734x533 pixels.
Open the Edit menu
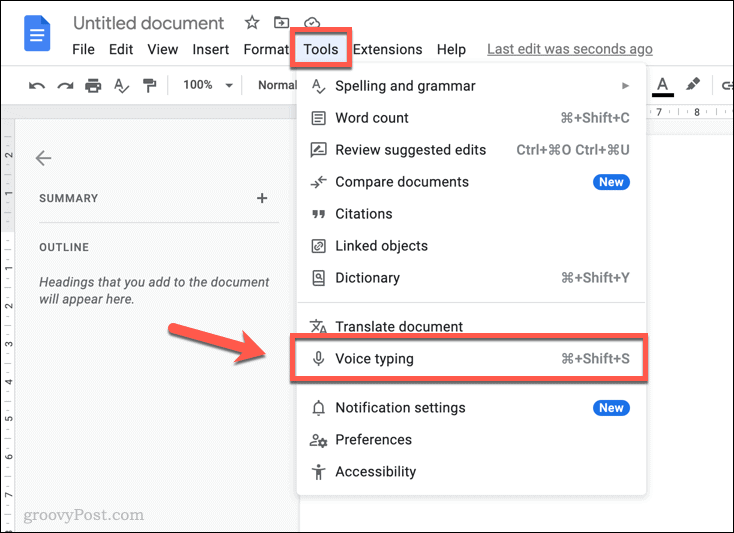pos(121,49)
